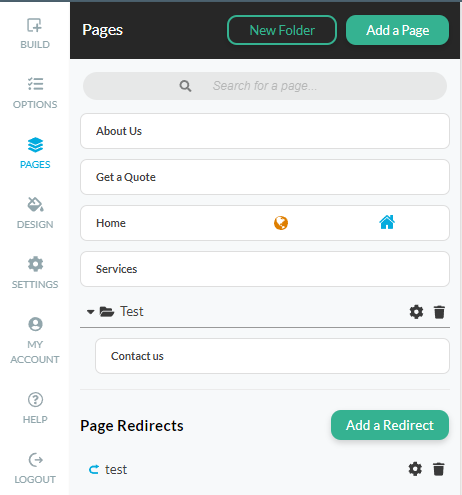Collapse the Test folder arrow
Image resolution: width=462 pixels, height=495 pixels.
(x=90, y=312)
